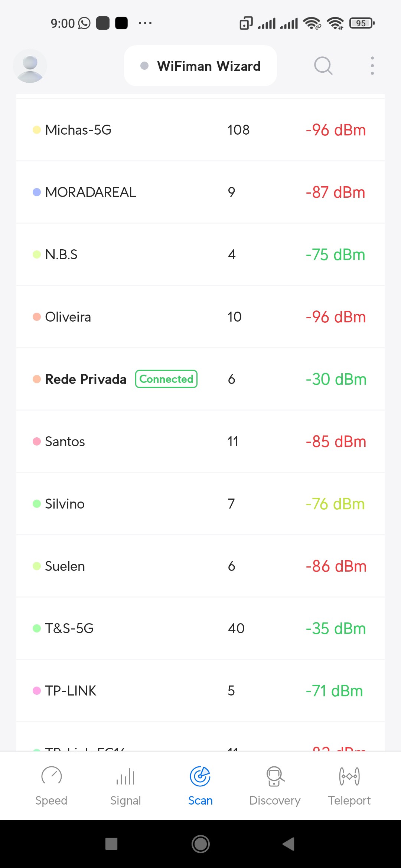This screenshot has width=401, height=868.
Task: Tap the -75 dBm signal of N.B.S
Action: (335, 254)
